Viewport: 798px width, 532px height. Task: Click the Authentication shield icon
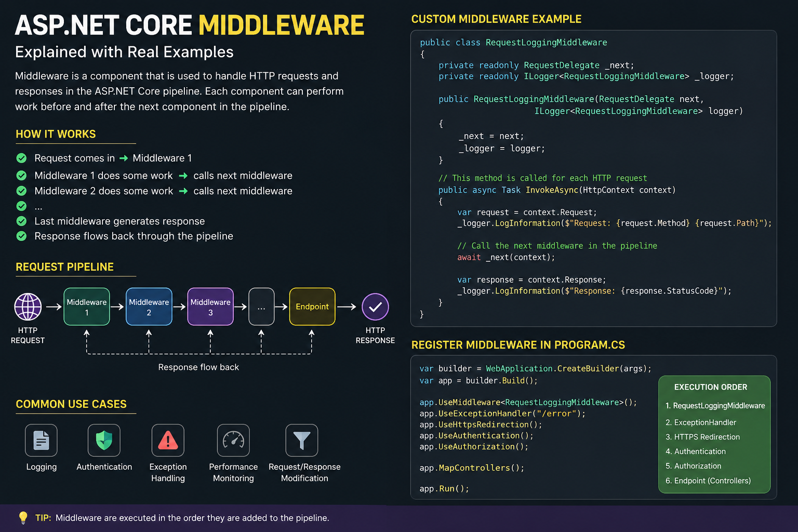coord(104,440)
